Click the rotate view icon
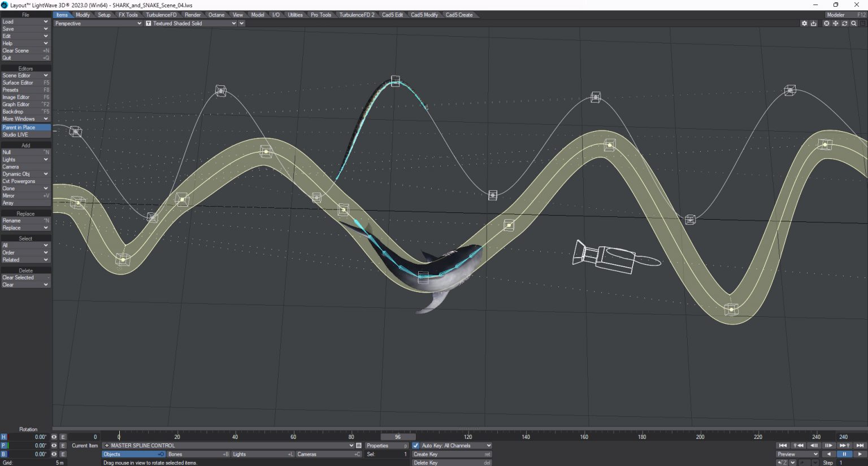This screenshot has height=466, width=868. pos(844,23)
